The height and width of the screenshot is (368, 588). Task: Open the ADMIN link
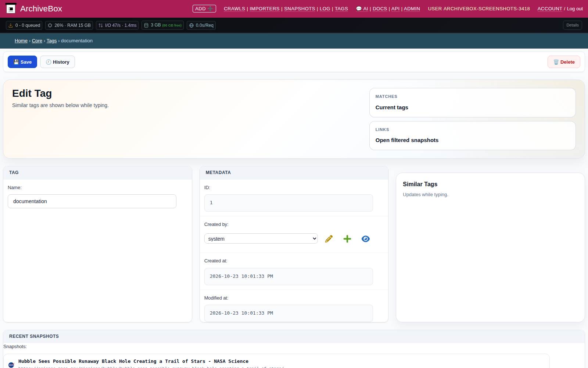(x=412, y=9)
